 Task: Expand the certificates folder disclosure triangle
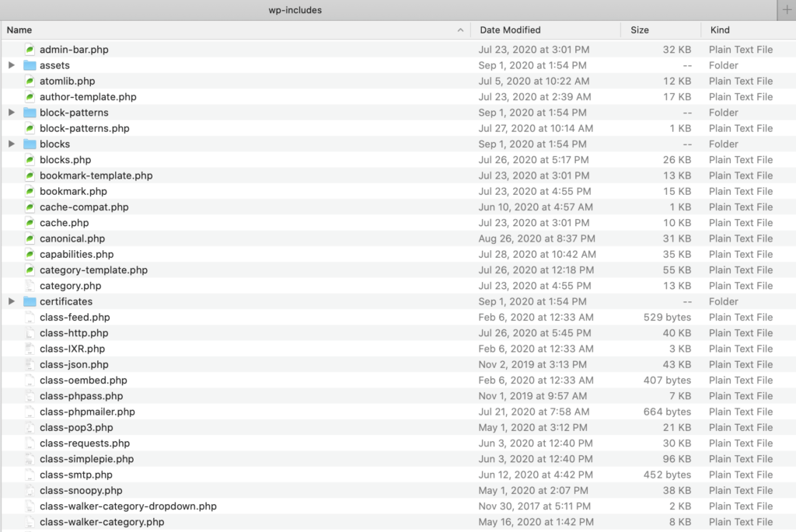pyautogui.click(x=12, y=302)
